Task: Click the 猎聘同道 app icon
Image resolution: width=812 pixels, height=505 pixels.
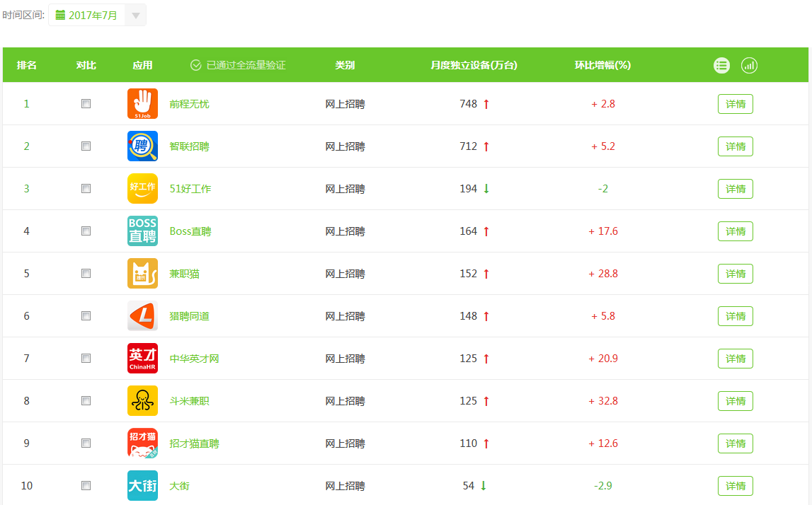Action: (x=142, y=315)
